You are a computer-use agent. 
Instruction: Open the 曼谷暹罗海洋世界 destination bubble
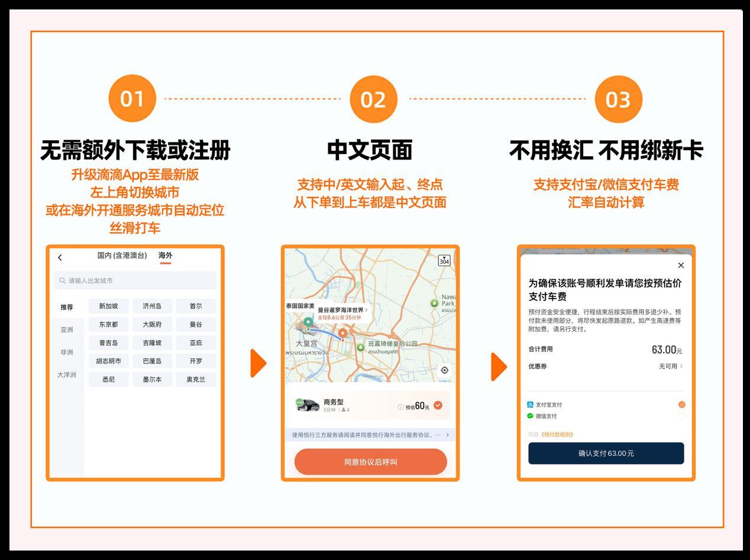[342, 313]
